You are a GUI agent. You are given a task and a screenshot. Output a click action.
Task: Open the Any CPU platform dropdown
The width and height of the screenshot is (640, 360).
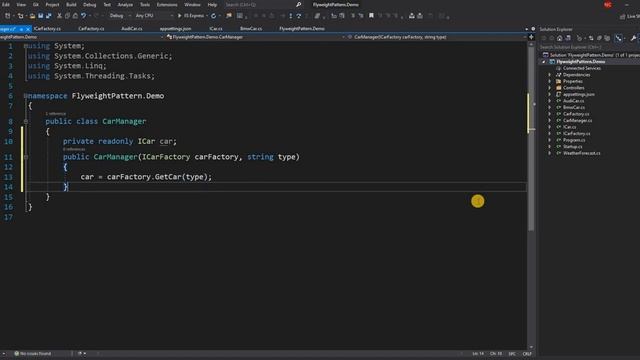pyautogui.click(x=153, y=16)
